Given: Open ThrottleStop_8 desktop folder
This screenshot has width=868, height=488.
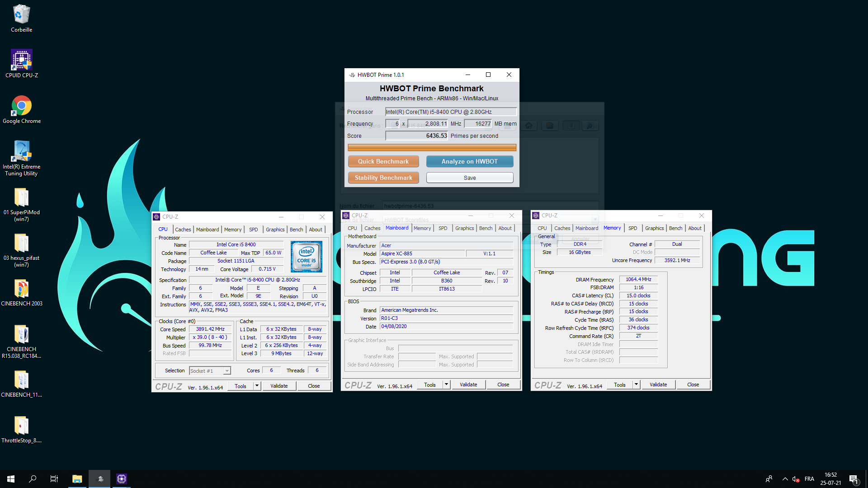Looking at the screenshot, I should pos(21,430).
